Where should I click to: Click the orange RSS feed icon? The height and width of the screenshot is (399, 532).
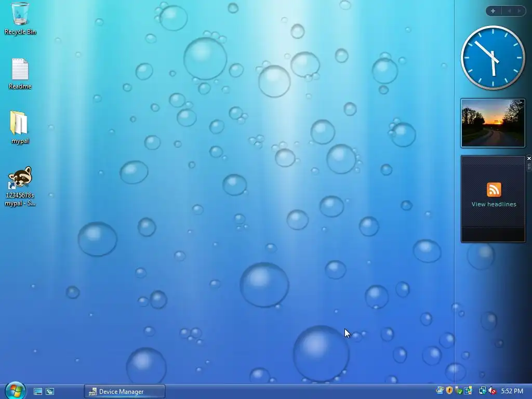[494, 189]
